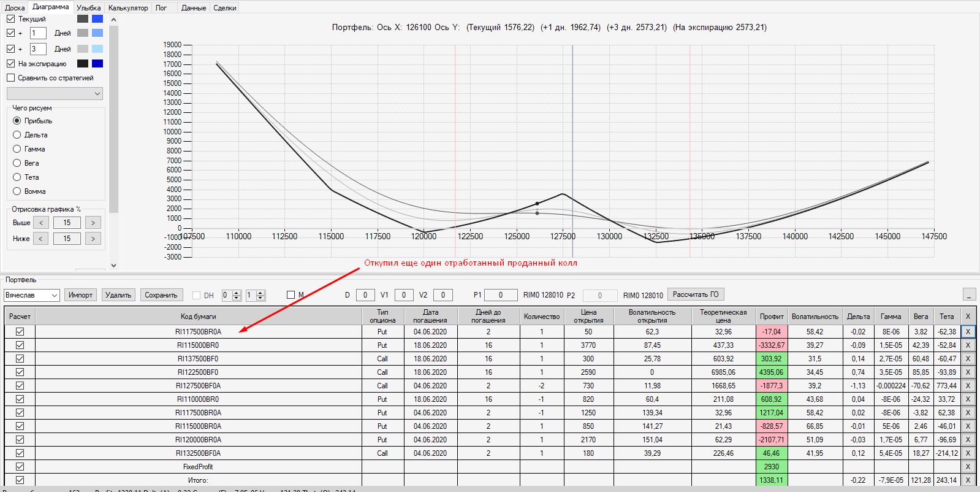The image size is (980, 492).
Task: Click the underscore collapse button beside Рассчитать ГО
Action: 969,295
